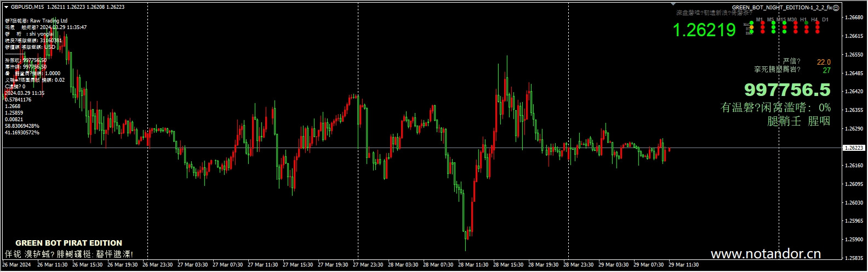Click the Expert Advisor smiley face icon

836,8
